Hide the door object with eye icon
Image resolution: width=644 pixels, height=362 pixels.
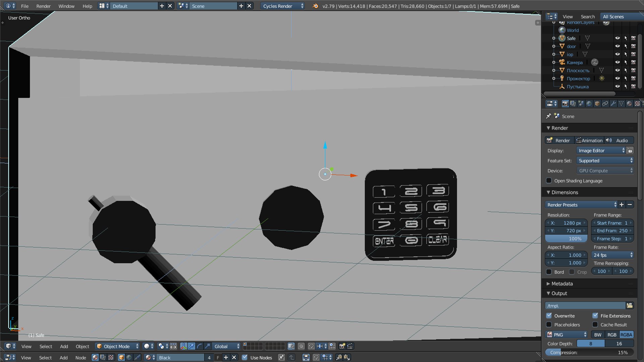[617, 46]
